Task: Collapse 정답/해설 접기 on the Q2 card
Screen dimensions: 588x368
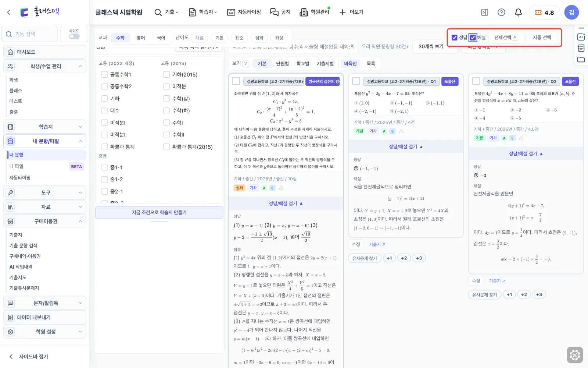Action: (x=526, y=153)
